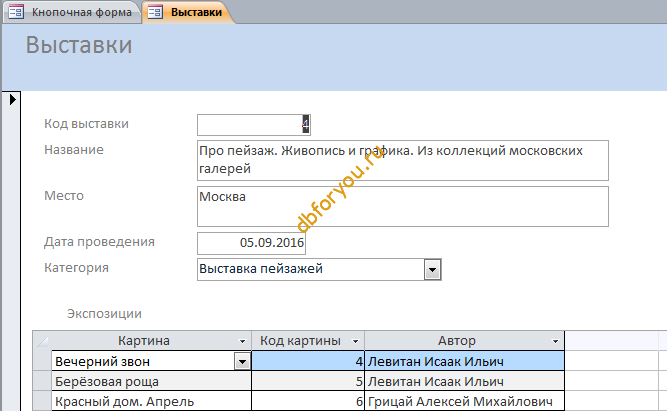Click into the Название text field
The height and width of the screenshot is (411, 667).
402,160
